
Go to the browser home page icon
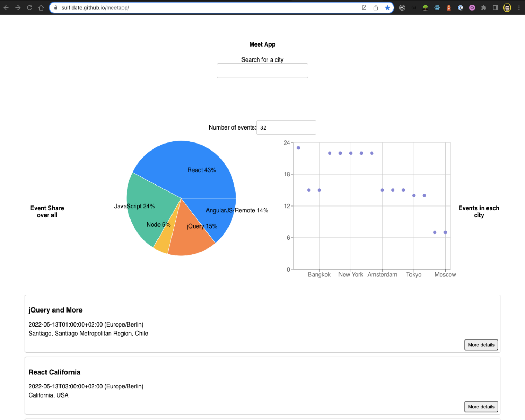[x=41, y=8]
